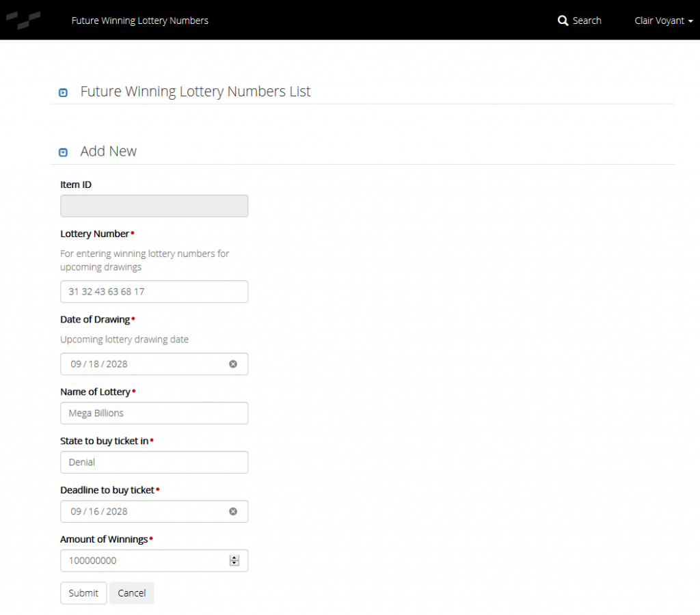Click the State to buy ticket in label
Viewport: 700px width, 615px height.
104,441
